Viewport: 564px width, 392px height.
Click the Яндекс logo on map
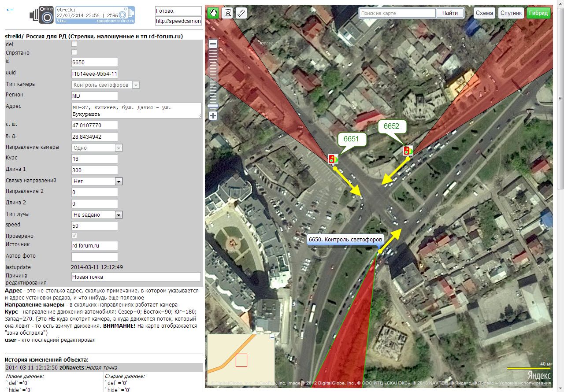[539, 375]
